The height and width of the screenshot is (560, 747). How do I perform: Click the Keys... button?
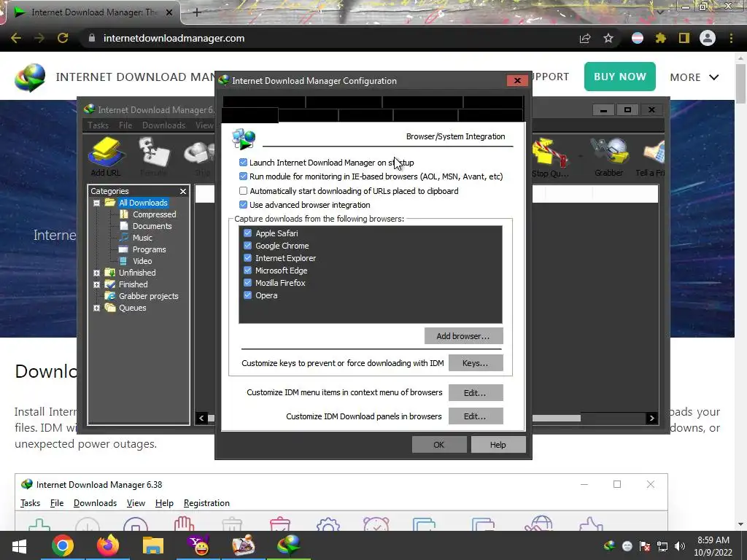(476, 363)
